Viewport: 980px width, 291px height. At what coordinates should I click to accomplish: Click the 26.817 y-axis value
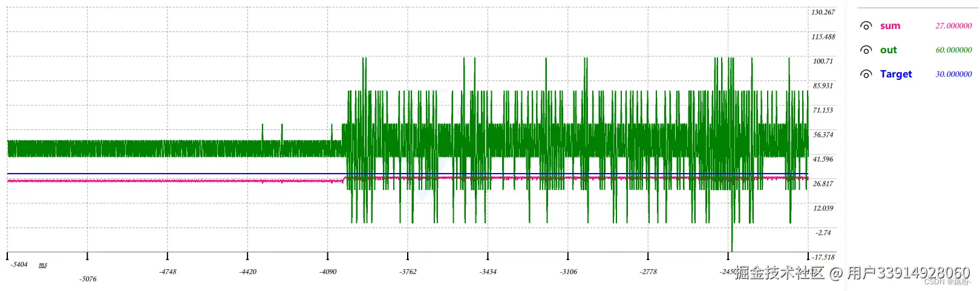(x=823, y=184)
